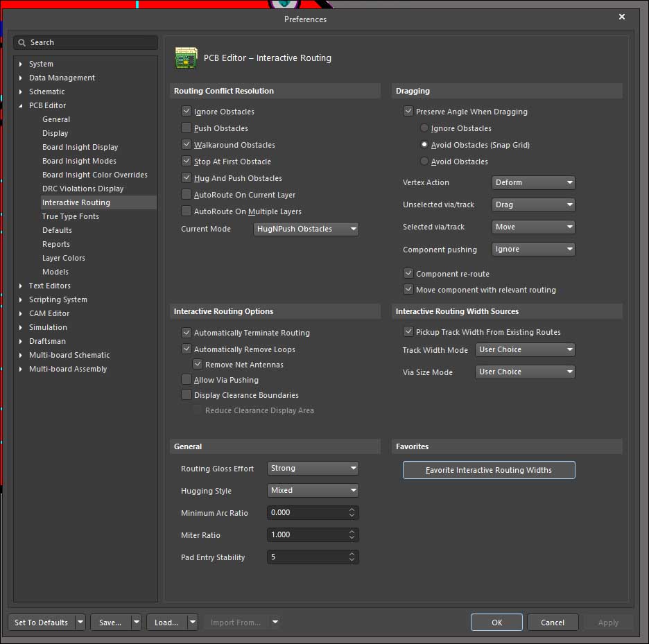The width and height of the screenshot is (649, 644).
Task: Click the Pad Entry Stability input field
Action: 306,557
